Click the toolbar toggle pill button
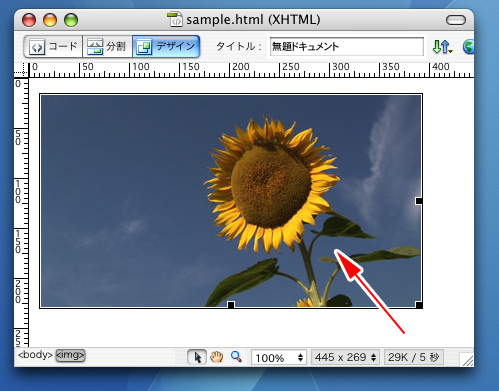 [456, 20]
